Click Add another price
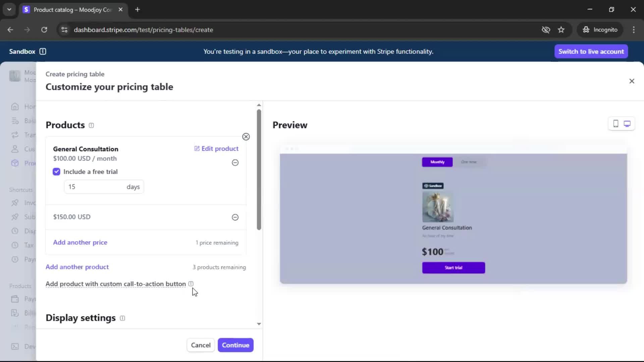The width and height of the screenshot is (644, 362). coord(80,242)
